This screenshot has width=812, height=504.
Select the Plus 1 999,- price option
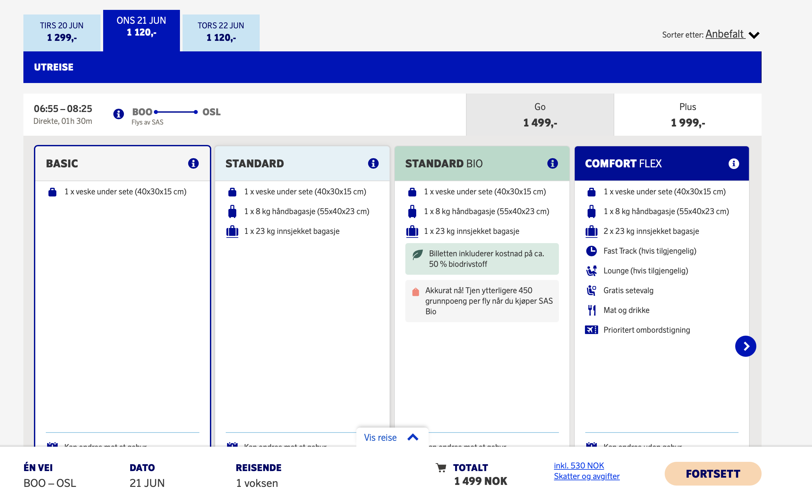[688, 115]
